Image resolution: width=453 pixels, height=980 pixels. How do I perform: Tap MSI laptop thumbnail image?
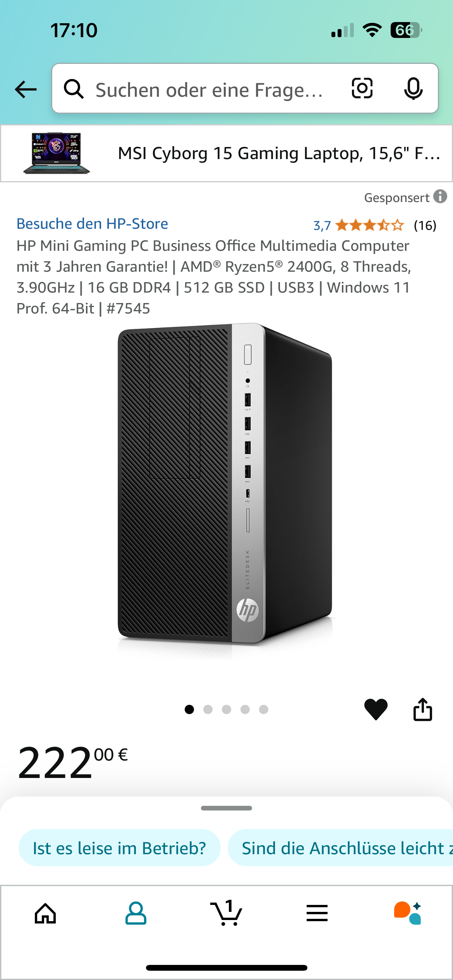point(57,153)
